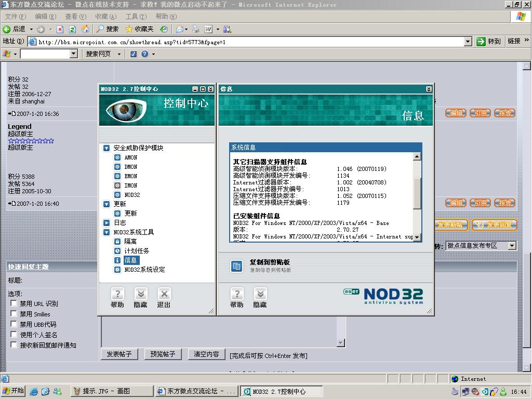Click the 收藏夹 favorites star icon
This screenshot has width=532, height=399.
(x=129, y=29)
